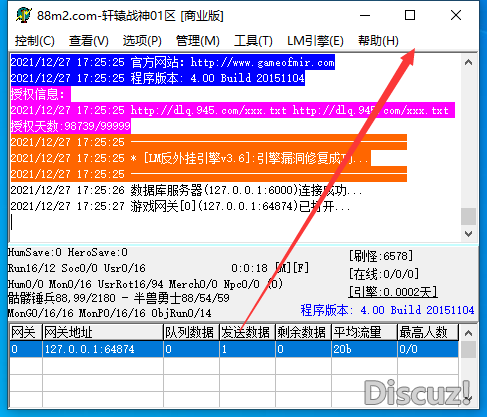Screen dimensions: 487x417
Task: Open the 帮助(H) menu
Action: pyautogui.click(x=378, y=41)
